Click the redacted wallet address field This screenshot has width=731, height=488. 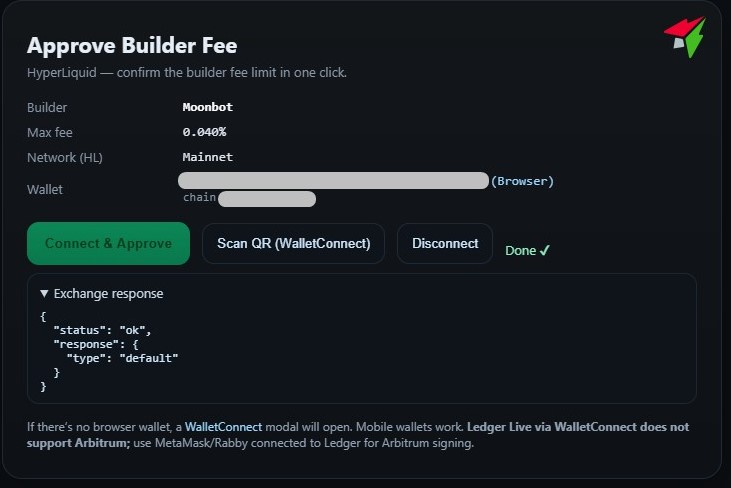point(333,181)
